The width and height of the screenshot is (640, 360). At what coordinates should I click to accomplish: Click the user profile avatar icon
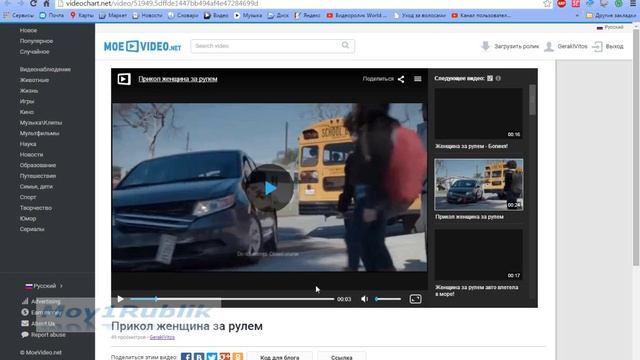click(x=549, y=46)
